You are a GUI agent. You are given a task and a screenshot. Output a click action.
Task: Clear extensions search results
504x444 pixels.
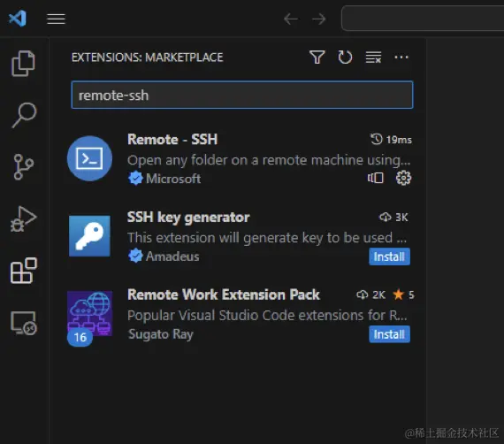tap(373, 57)
